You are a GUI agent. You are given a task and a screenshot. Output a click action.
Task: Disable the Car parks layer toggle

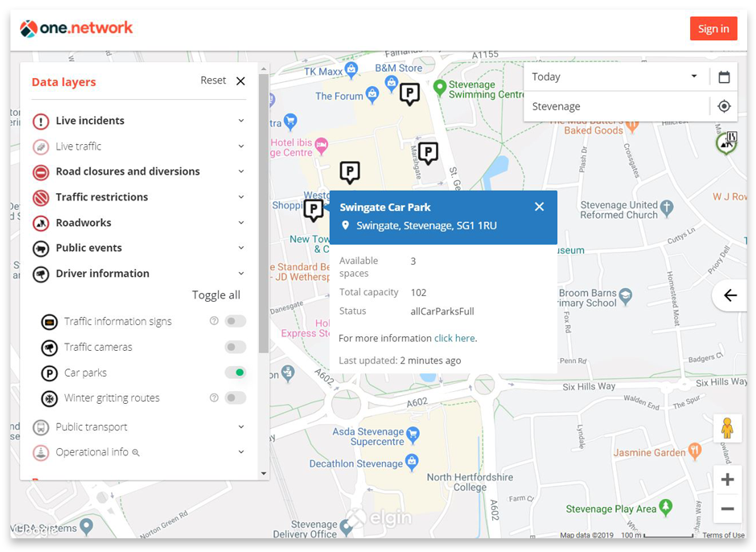tap(235, 373)
